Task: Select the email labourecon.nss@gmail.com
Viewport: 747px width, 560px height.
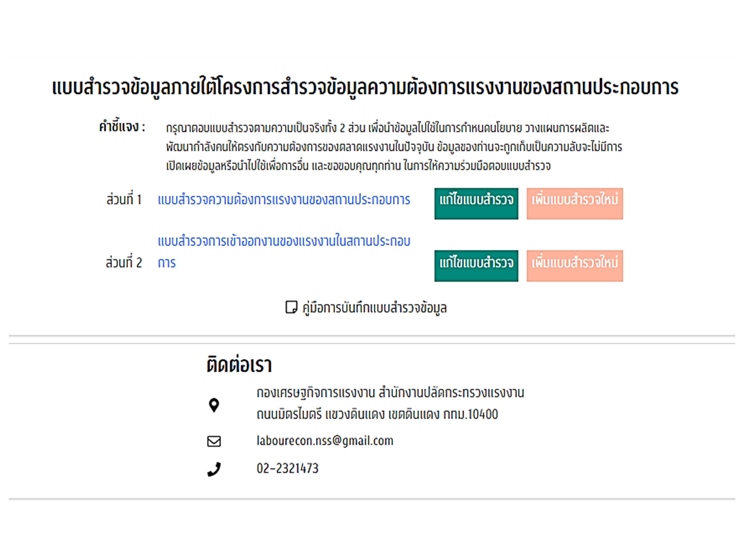Action: coord(325,441)
